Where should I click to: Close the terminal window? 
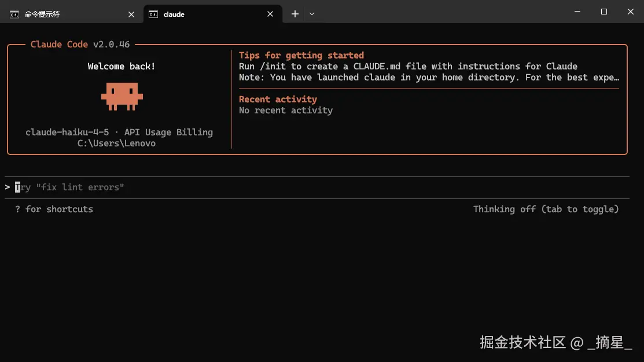tap(631, 12)
